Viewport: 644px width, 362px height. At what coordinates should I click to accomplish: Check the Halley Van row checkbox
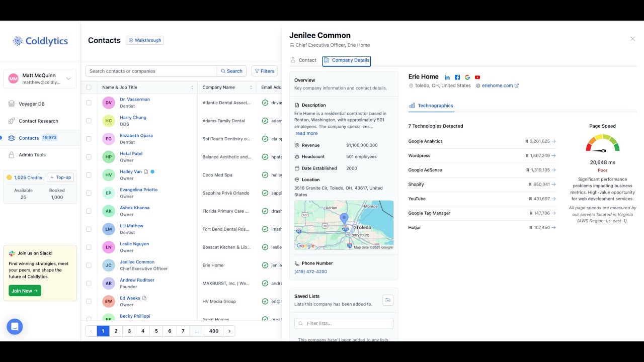[89, 175]
